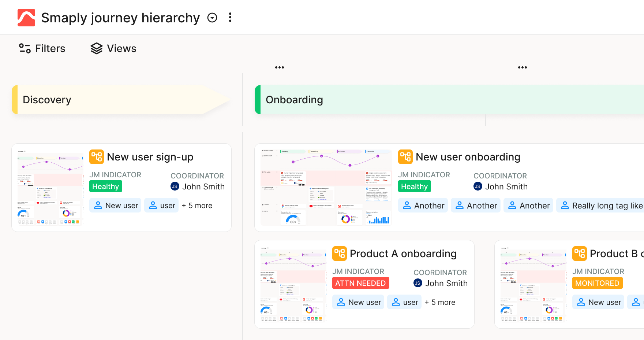Click the Smaply red logo icon

point(26,18)
